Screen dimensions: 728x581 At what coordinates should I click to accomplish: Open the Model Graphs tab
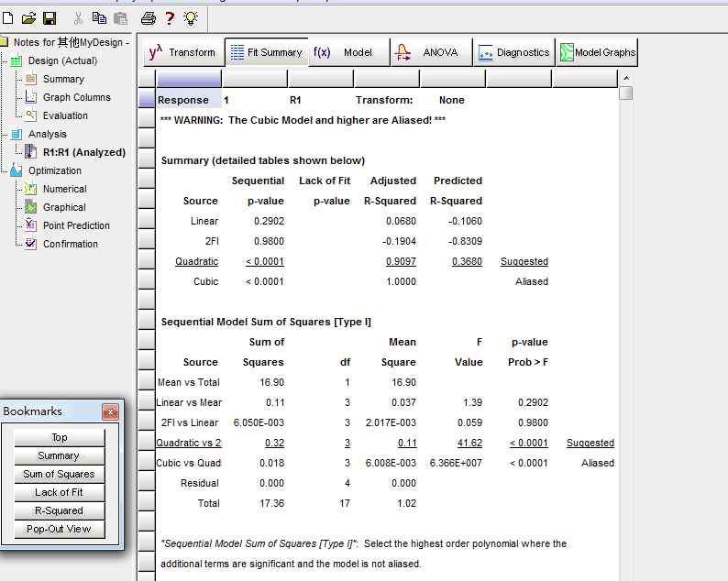point(597,52)
